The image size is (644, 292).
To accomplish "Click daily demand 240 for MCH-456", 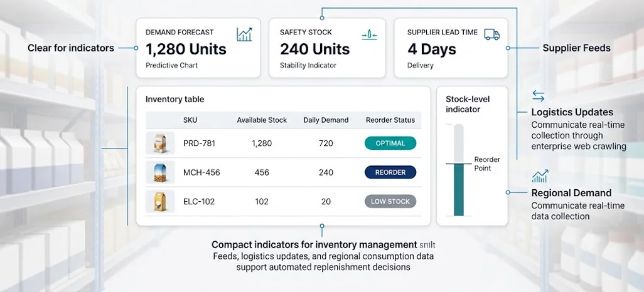I will coord(326,173).
